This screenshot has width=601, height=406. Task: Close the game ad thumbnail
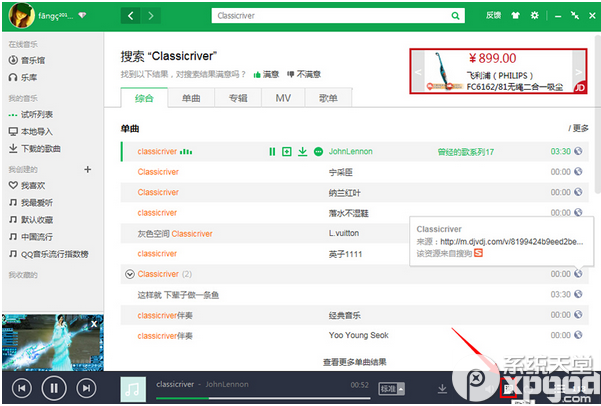[94, 324]
